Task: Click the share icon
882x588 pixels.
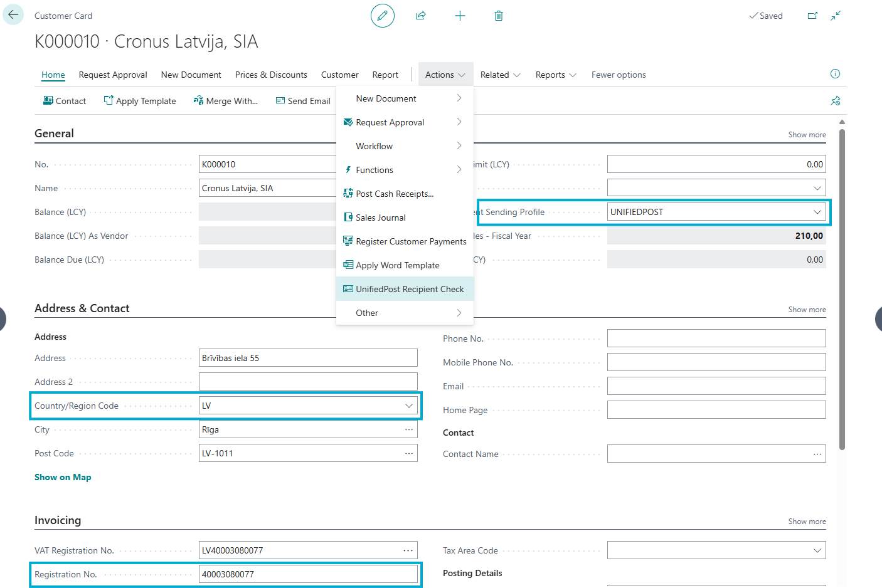Action: point(421,16)
